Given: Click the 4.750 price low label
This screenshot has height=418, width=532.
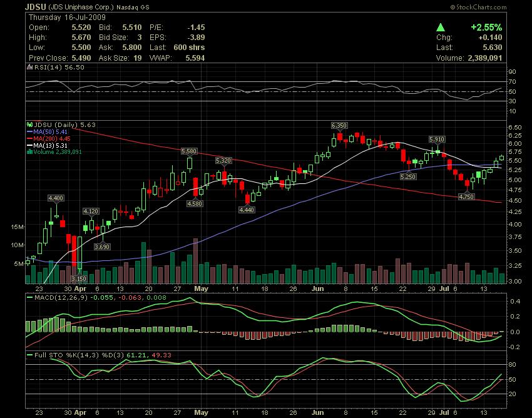Looking at the screenshot, I should [466, 196].
